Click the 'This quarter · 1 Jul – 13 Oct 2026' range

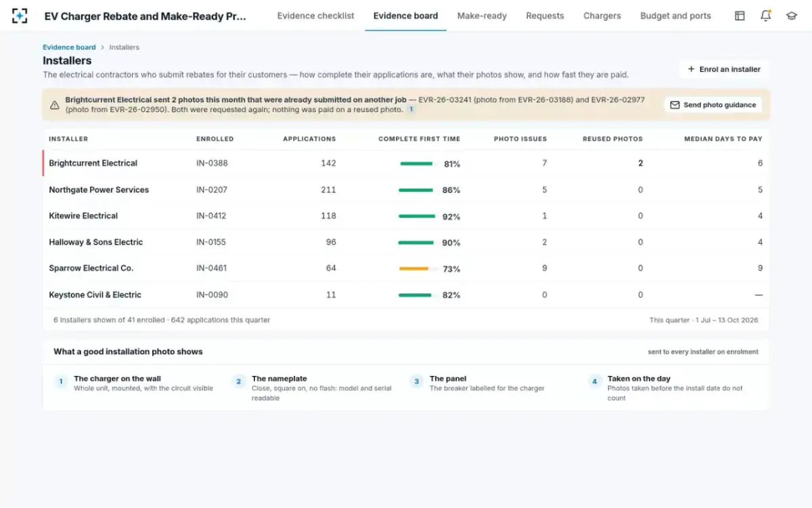pyautogui.click(x=704, y=320)
